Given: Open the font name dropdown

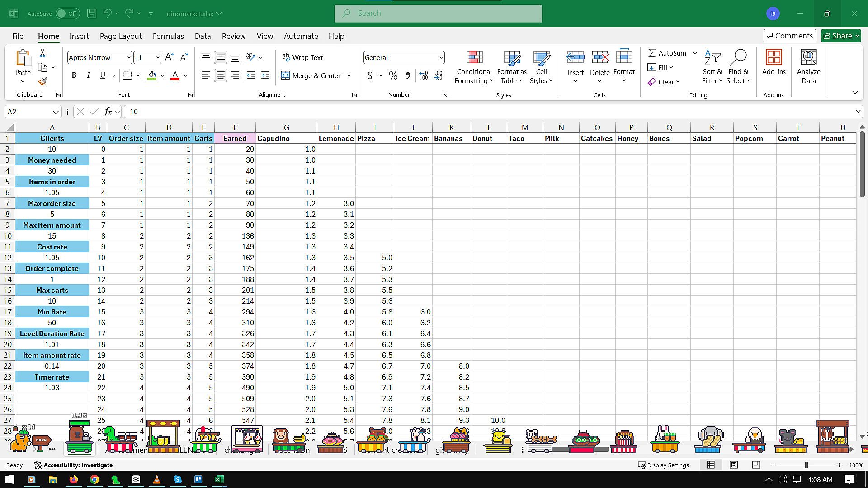Looking at the screenshot, I should tap(128, 57).
